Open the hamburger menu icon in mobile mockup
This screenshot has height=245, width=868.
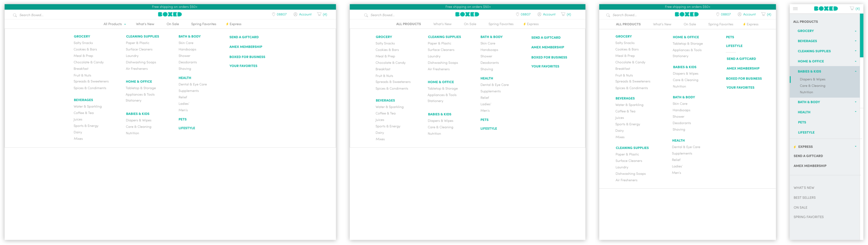tap(795, 9)
